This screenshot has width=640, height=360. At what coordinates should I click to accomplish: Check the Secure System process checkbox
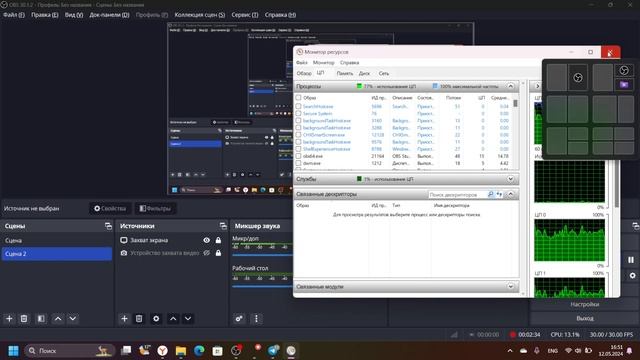click(x=298, y=113)
